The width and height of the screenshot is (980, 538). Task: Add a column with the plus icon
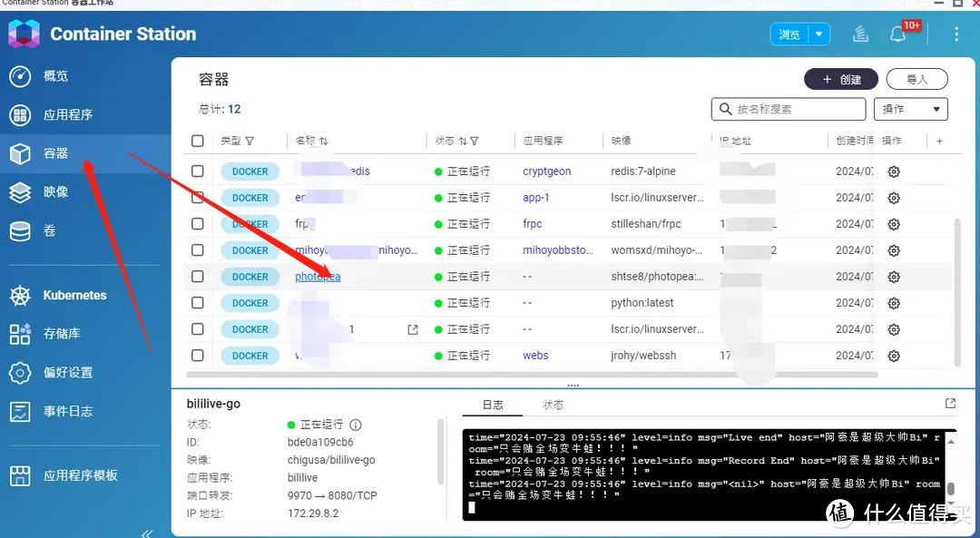coord(939,142)
